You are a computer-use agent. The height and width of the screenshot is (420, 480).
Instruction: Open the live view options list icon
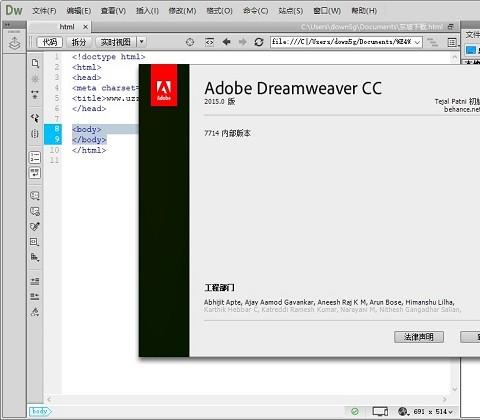pyautogui.click(x=452, y=42)
